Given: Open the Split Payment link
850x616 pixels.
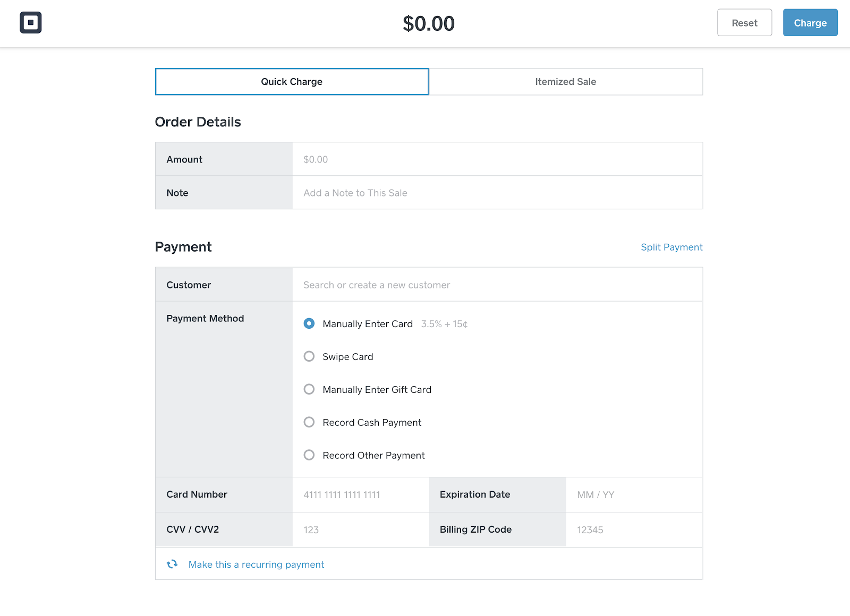Looking at the screenshot, I should point(671,247).
